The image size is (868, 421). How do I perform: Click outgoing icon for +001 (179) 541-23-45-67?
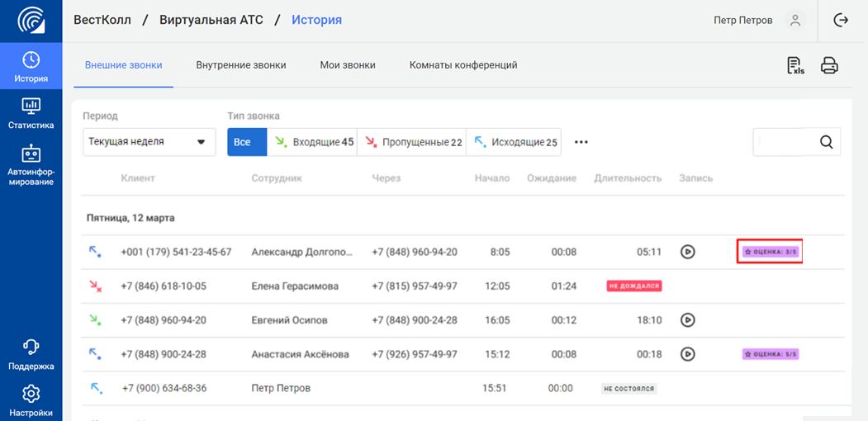pyautogui.click(x=95, y=253)
